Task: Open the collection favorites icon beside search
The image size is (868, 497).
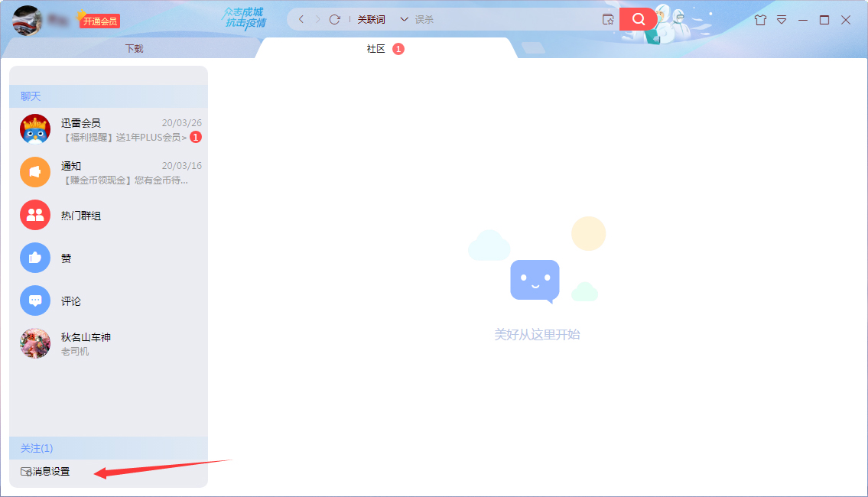Action: click(x=608, y=18)
